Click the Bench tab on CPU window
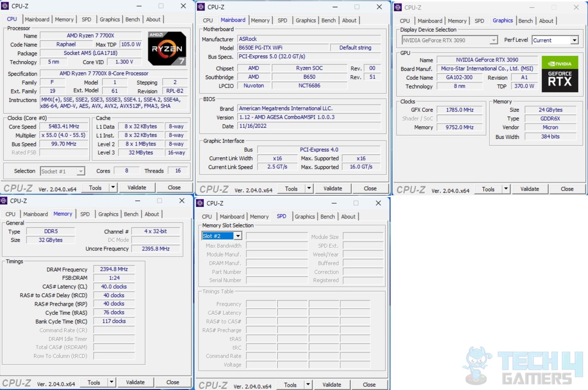 tap(133, 19)
